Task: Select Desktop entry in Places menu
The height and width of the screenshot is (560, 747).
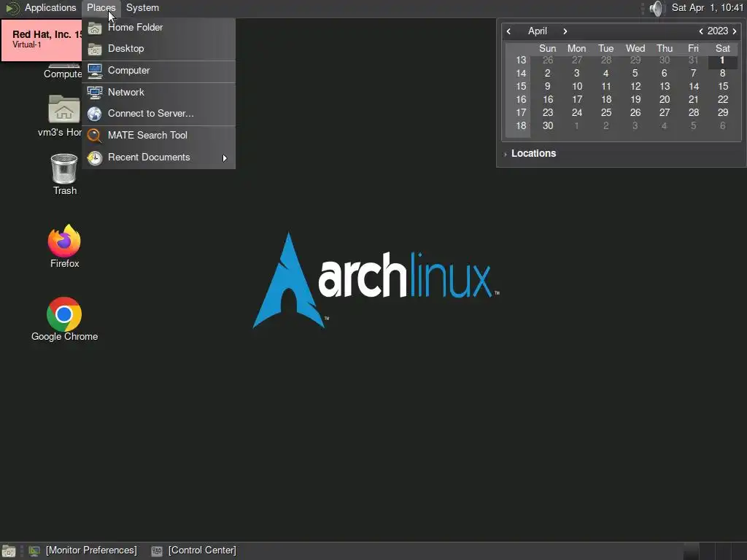Action: coord(158,49)
